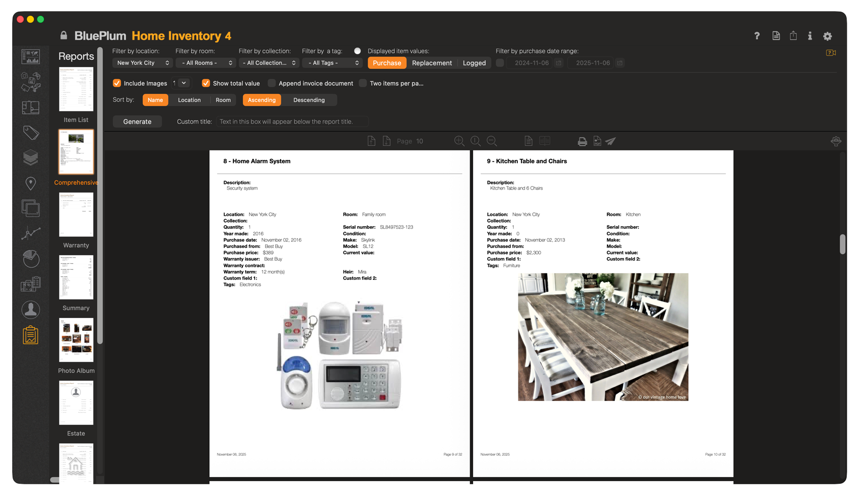Select the Tags panel in the sidebar
Viewport: 868px width, 502px height.
30,132
